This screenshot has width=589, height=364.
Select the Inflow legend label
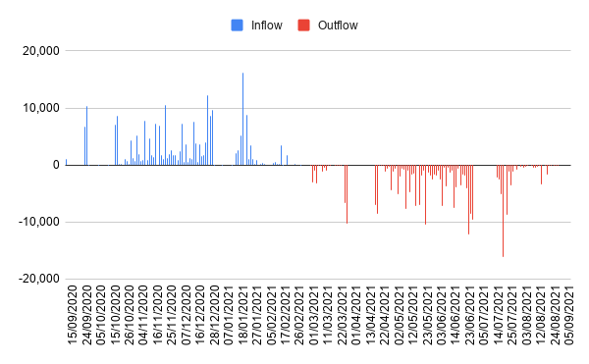[267, 26]
